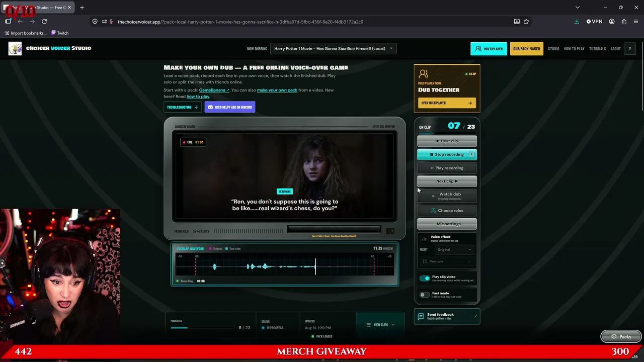Click the Import bookmarks entry
The image size is (644, 362).
pos(25,33)
